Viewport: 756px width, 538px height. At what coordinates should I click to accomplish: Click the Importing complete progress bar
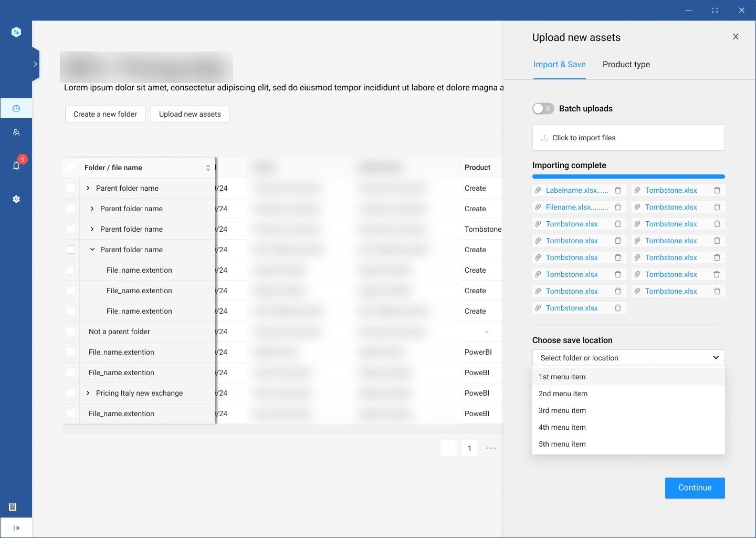pyautogui.click(x=628, y=177)
